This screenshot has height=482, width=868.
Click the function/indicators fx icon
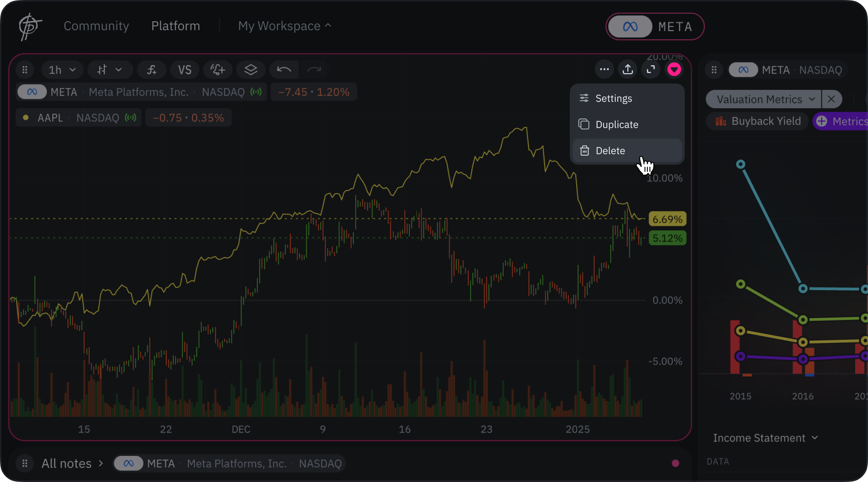coord(151,70)
